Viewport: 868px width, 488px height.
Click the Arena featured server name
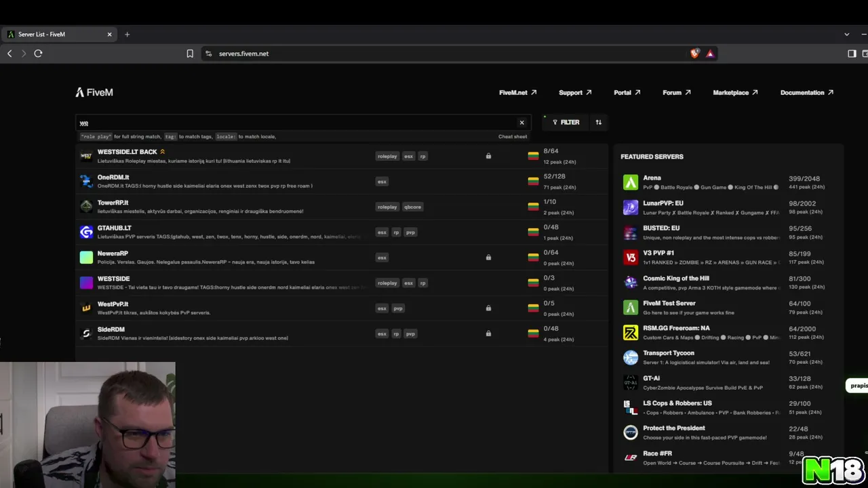point(652,178)
